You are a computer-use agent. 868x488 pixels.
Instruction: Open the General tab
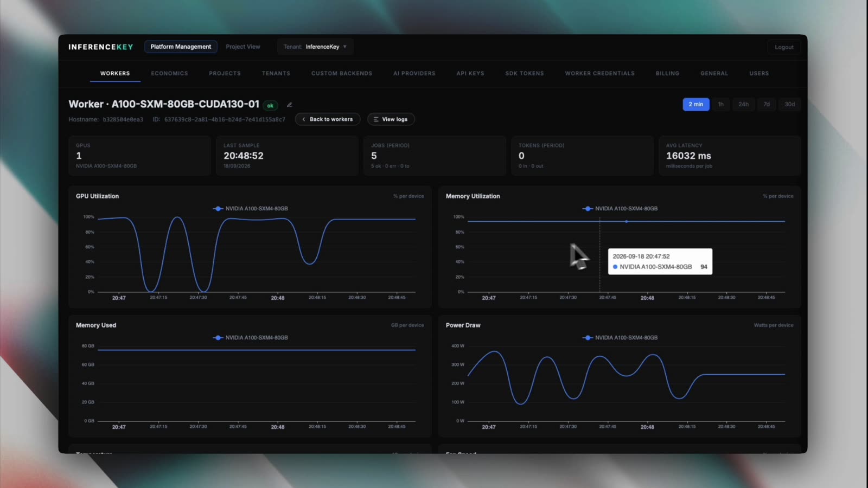tap(714, 73)
